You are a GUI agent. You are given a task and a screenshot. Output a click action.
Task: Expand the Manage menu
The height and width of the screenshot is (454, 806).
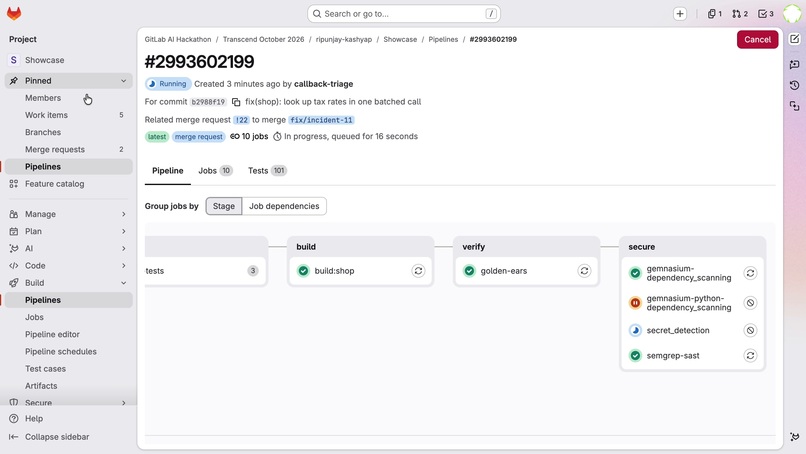pos(68,214)
